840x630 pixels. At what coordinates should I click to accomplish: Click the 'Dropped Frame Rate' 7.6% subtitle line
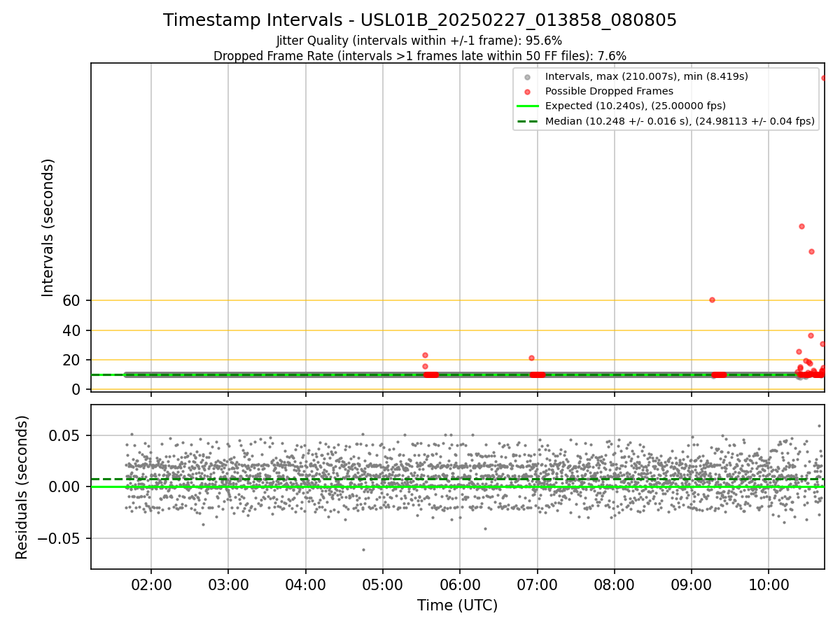coord(420,55)
